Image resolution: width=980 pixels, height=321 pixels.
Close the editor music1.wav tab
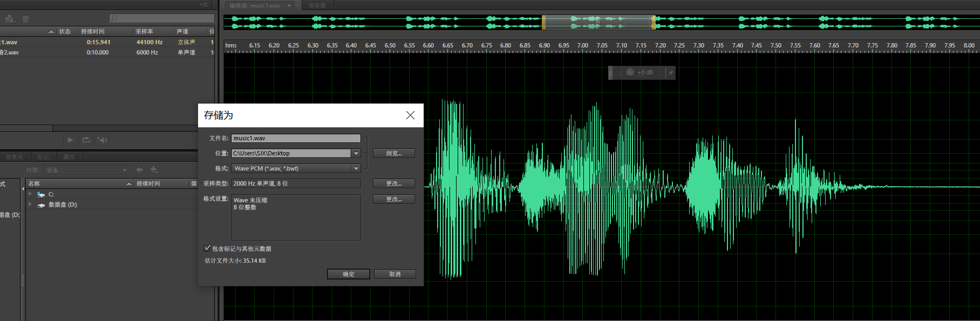click(298, 5)
